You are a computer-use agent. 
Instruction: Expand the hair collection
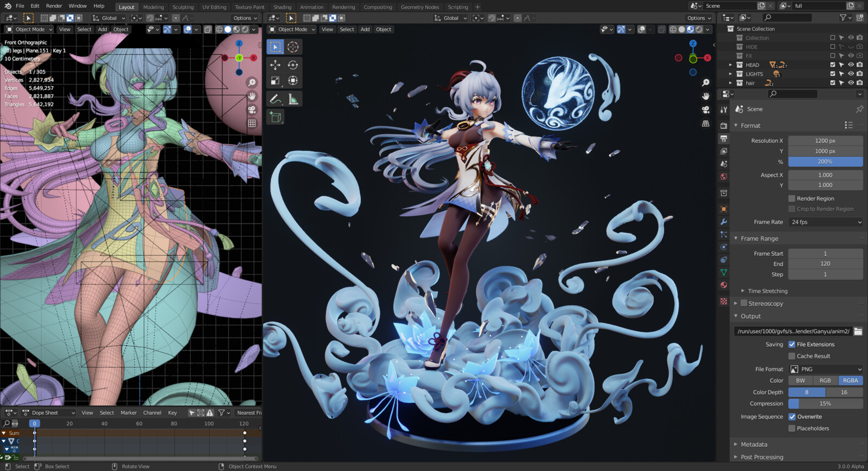(x=730, y=83)
